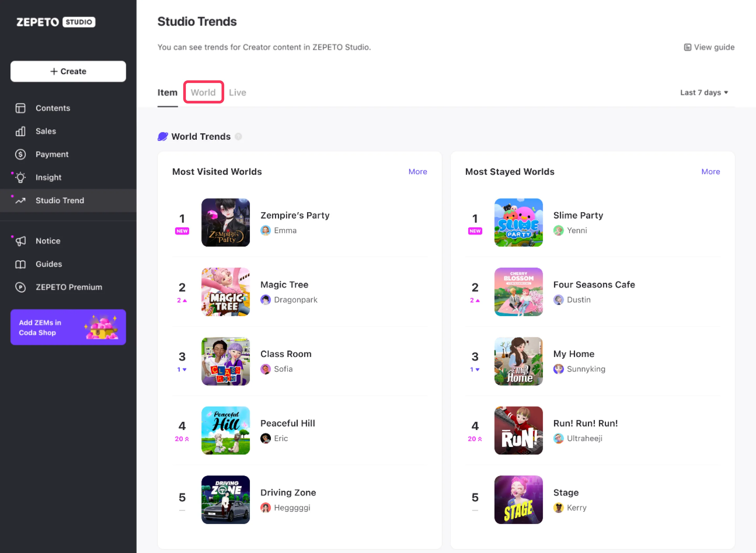Open Contents from the sidebar icon
The height and width of the screenshot is (553, 756).
20,108
